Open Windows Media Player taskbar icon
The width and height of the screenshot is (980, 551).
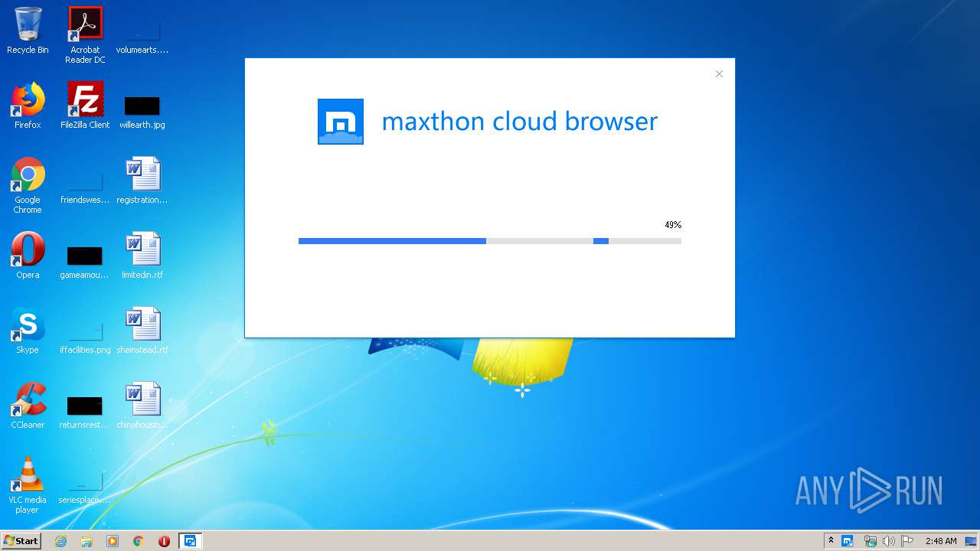(113, 541)
